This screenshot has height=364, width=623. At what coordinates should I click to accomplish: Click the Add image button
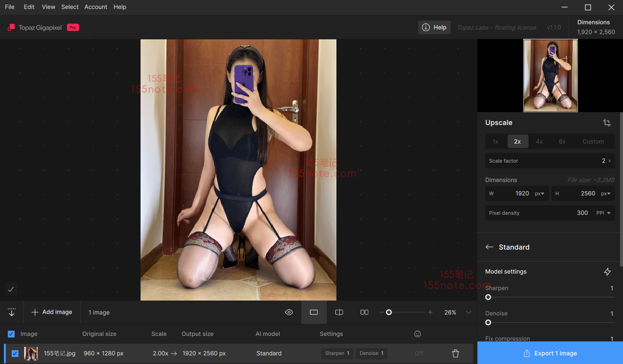[52, 312]
